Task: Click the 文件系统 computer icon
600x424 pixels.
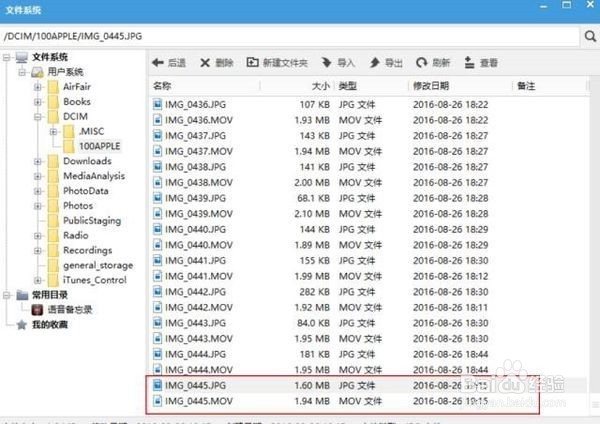Action: [22, 57]
